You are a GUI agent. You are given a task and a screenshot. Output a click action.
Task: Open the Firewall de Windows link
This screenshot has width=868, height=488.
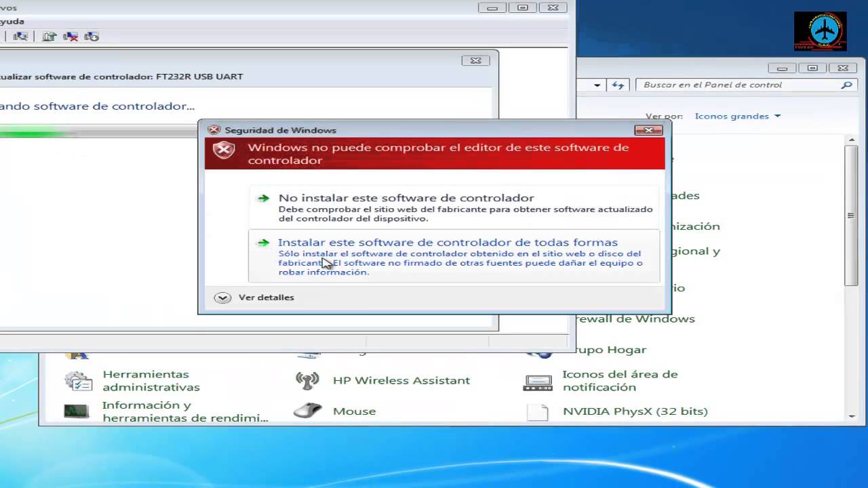pos(635,319)
